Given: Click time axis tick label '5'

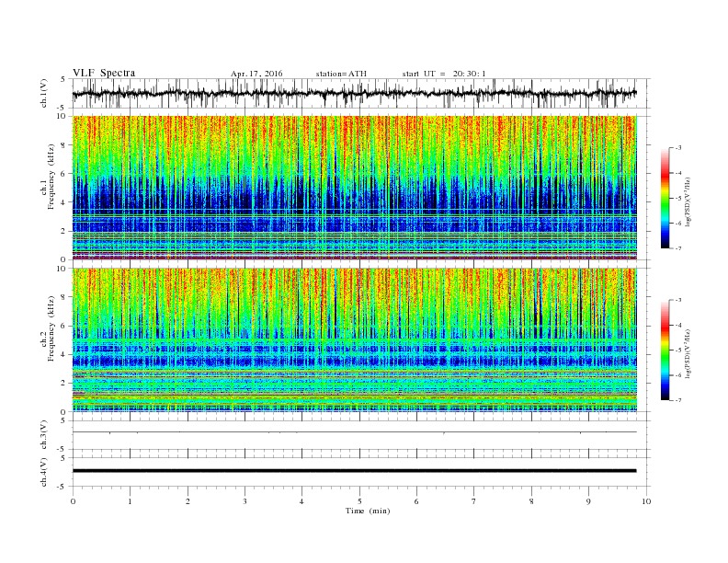Looking at the screenshot, I should (359, 501).
